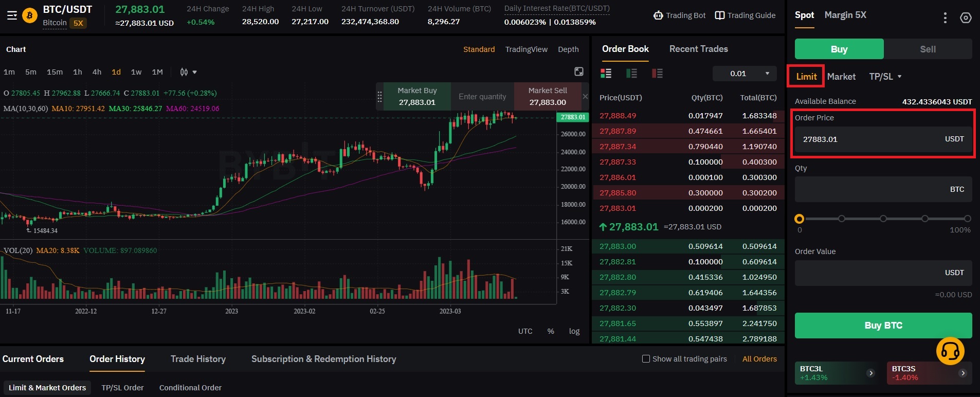Select Limit & Market Orders filter
Screen dimensions: 980x397
[47, 388]
